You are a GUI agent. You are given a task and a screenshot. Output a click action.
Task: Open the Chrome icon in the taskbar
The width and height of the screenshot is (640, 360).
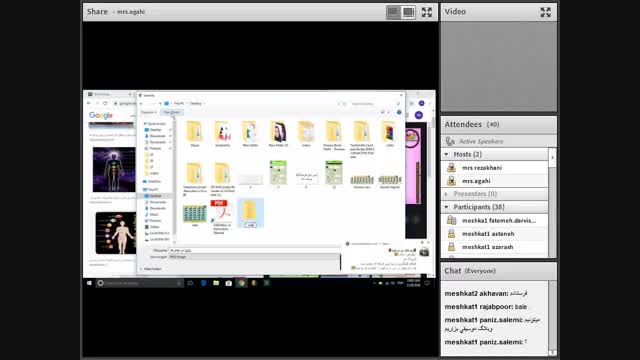point(242,283)
